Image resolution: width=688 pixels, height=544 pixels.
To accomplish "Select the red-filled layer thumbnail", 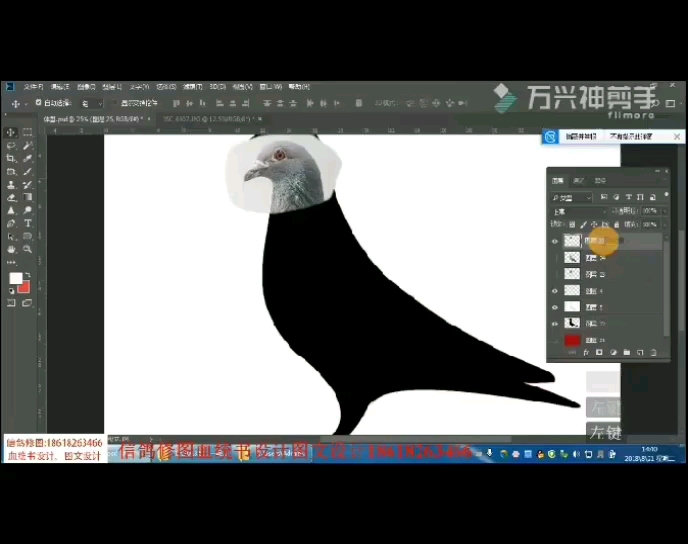I will 572,341.
